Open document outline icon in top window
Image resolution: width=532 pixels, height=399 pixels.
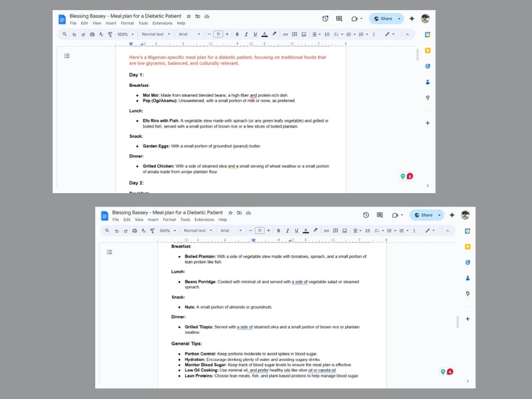tap(67, 56)
